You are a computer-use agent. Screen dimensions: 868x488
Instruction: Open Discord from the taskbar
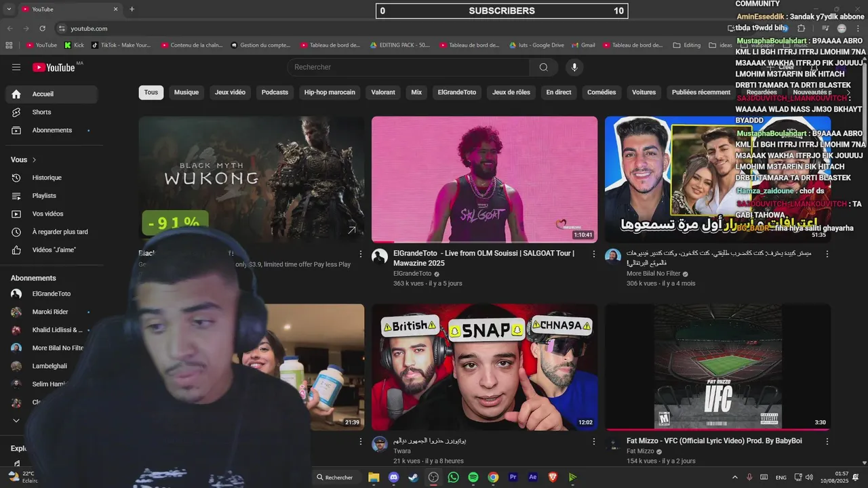tap(393, 477)
